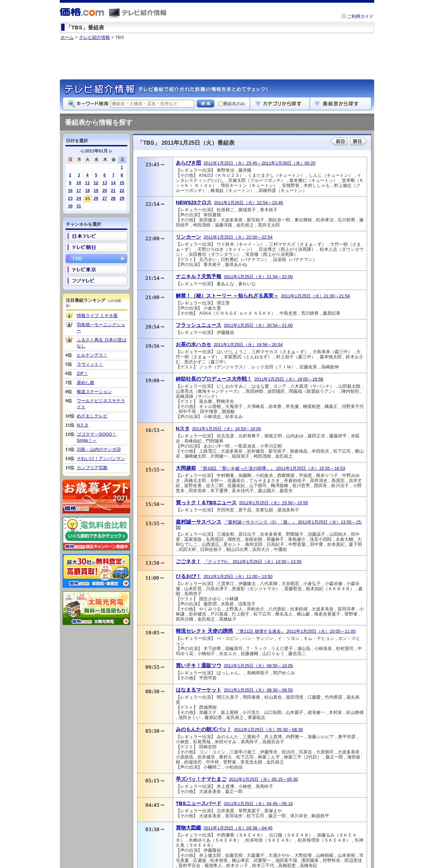This screenshot has height=868, width=434.
Task: Open ZIP！ ranking link
Action: (x=82, y=373)
